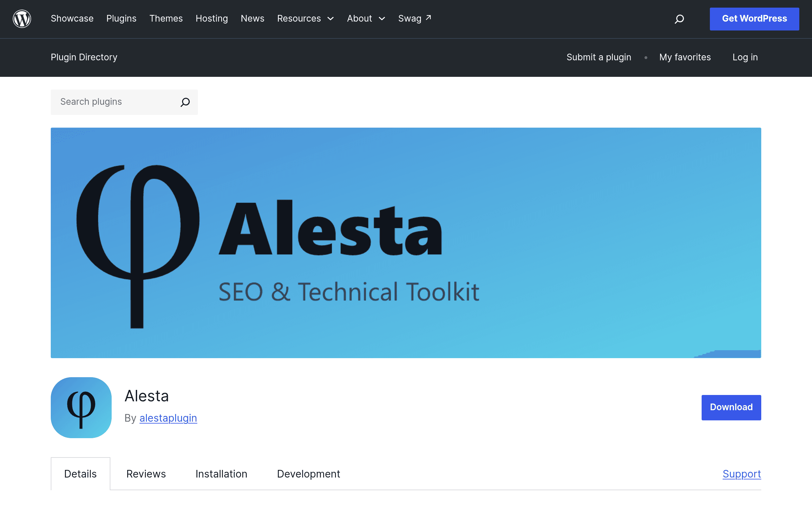Click the Alesta banner image

406,243
